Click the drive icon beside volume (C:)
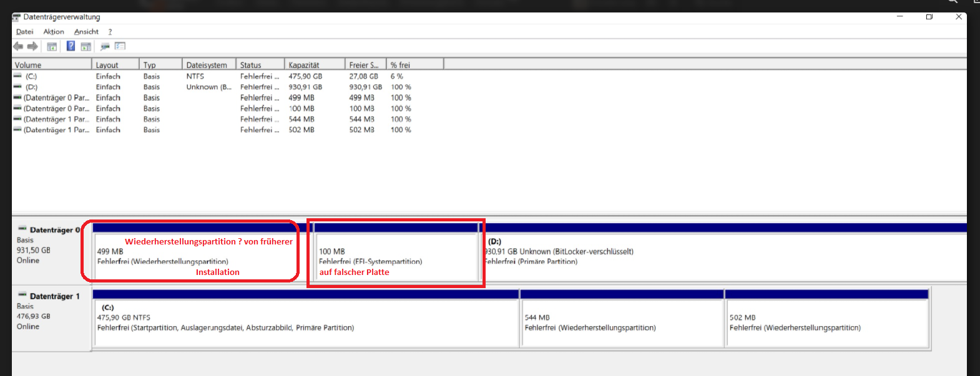The width and height of the screenshot is (980, 376). pyautogui.click(x=17, y=76)
